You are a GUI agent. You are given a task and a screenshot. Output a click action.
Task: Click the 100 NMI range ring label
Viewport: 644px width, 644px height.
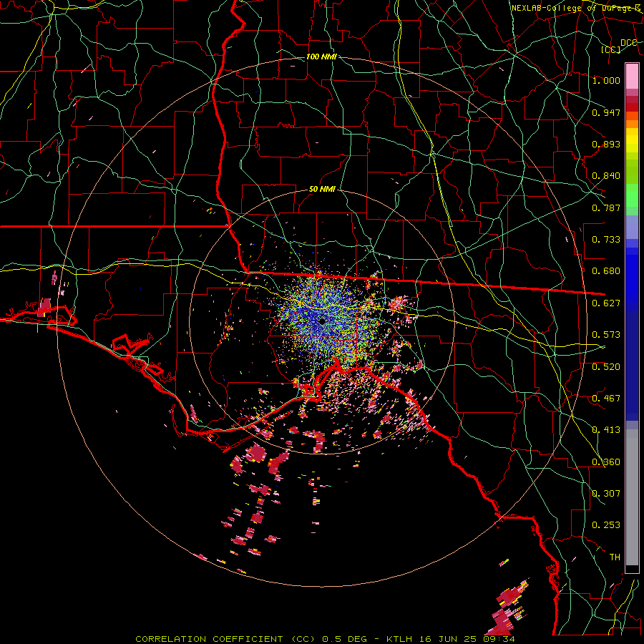[321, 57]
